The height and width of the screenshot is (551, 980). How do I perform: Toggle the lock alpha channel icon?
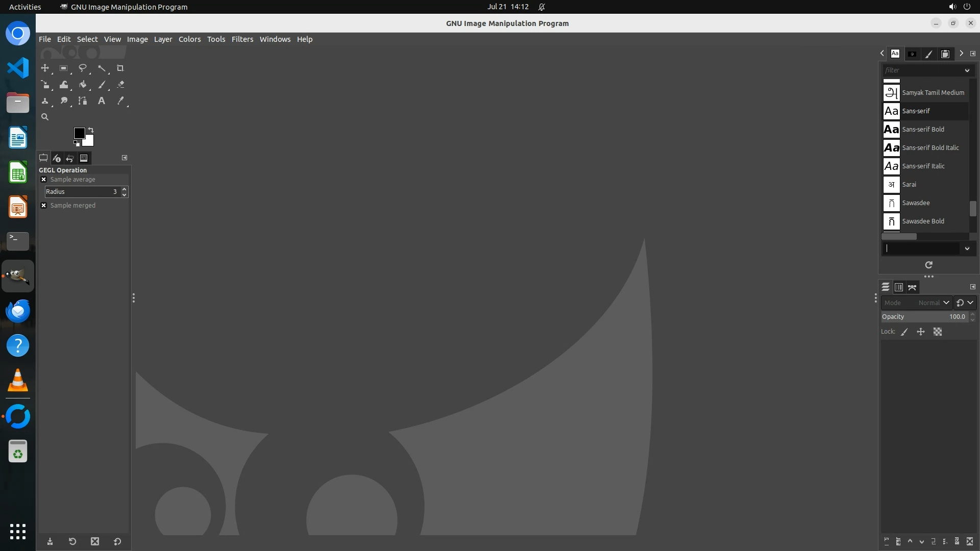pyautogui.click(x=938, y=332)
